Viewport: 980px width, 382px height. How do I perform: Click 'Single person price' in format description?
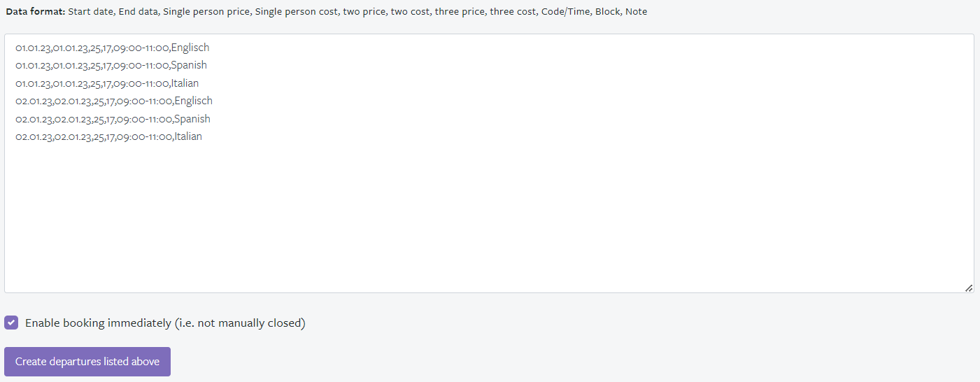point(206,12)
